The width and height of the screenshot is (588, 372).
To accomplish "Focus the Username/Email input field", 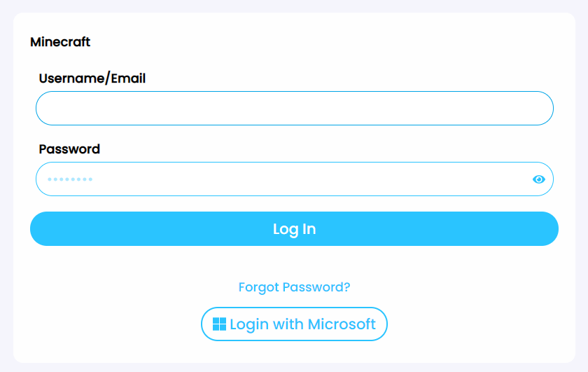I will [295, 108].
